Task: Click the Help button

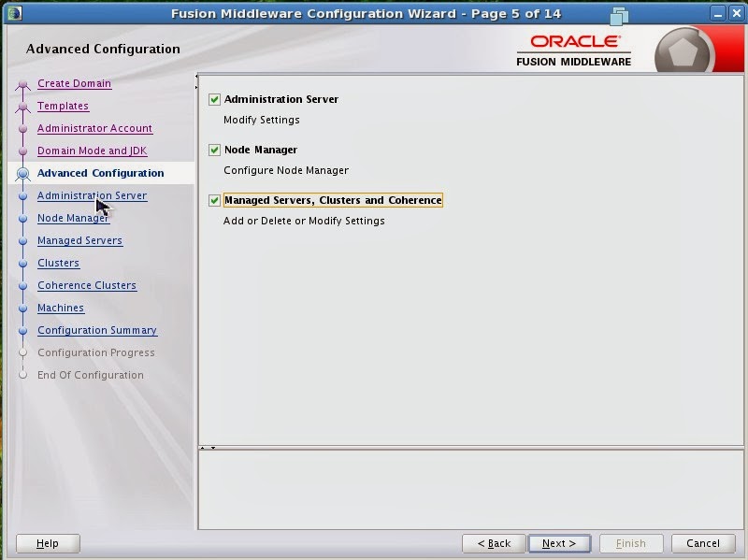Action: coord(48,543)
